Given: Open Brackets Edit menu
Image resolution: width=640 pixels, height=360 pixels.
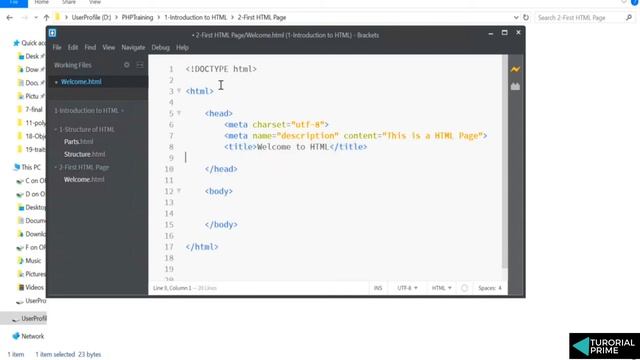Looking at the screenshot, I should coord(73,47).
